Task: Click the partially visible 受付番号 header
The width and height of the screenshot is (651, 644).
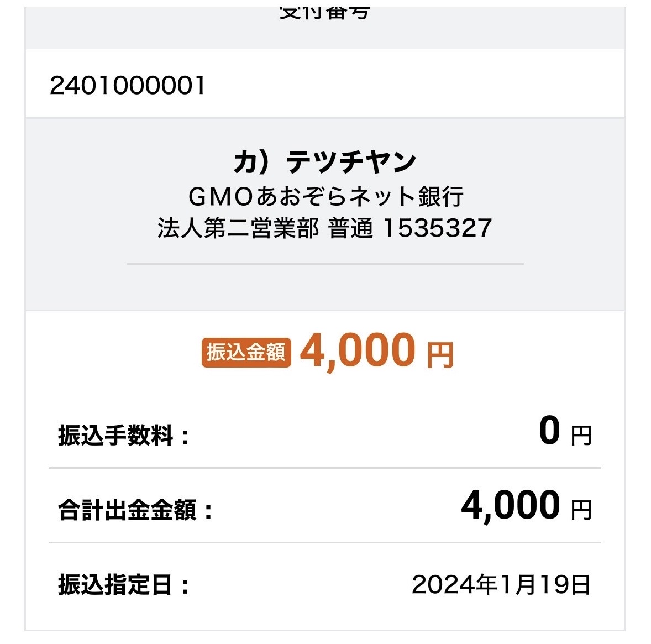Action: [324, 13]
